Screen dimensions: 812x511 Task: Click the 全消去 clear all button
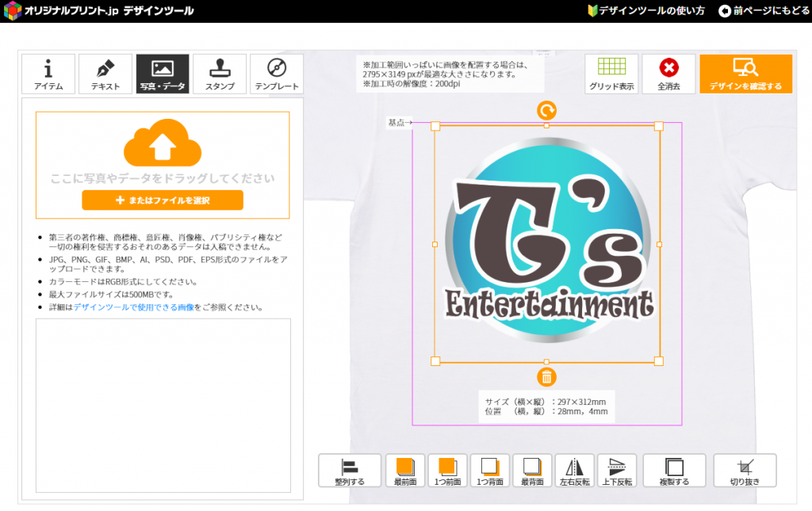[x=668, y=74]
